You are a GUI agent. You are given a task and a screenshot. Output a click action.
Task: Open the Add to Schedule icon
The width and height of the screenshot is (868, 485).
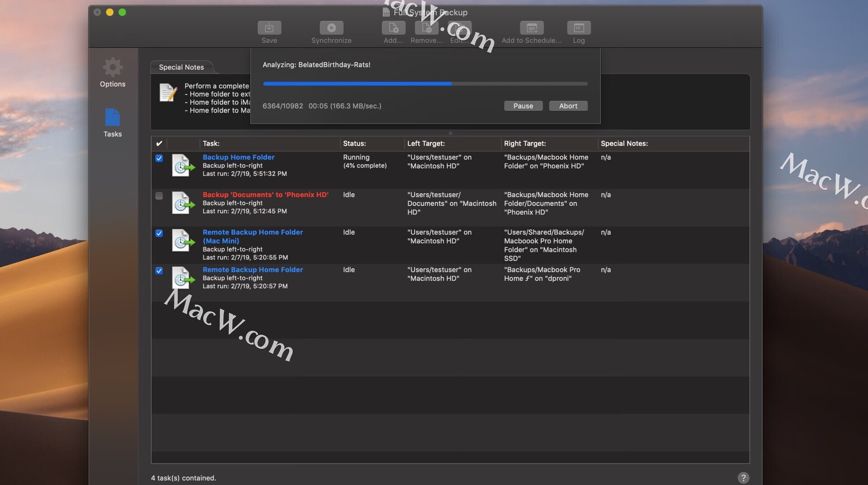[531, 29]
